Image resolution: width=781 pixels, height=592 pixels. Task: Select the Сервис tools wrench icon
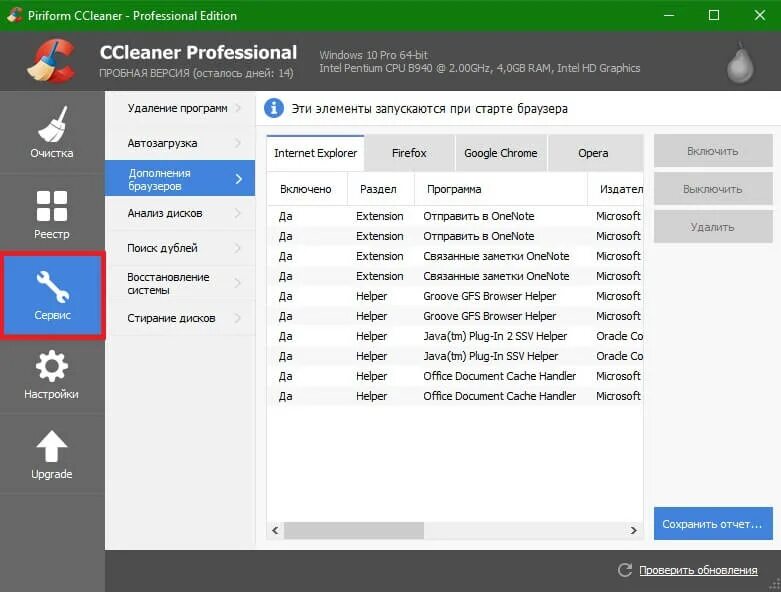[x=52, y=286]
